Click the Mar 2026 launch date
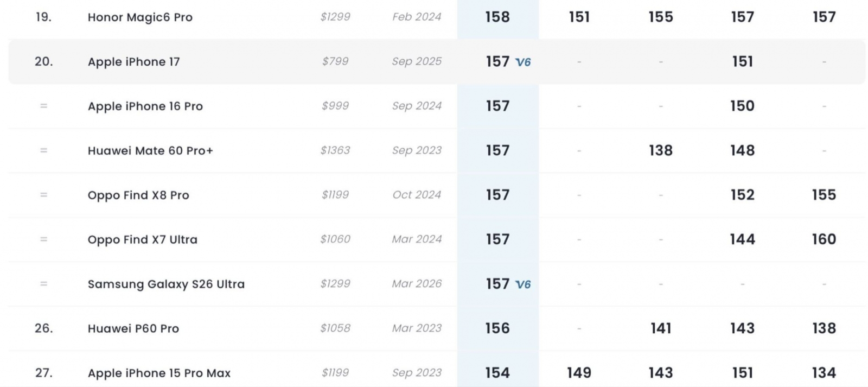The width and height of the screenshot is (868, 387). point(417,284)
